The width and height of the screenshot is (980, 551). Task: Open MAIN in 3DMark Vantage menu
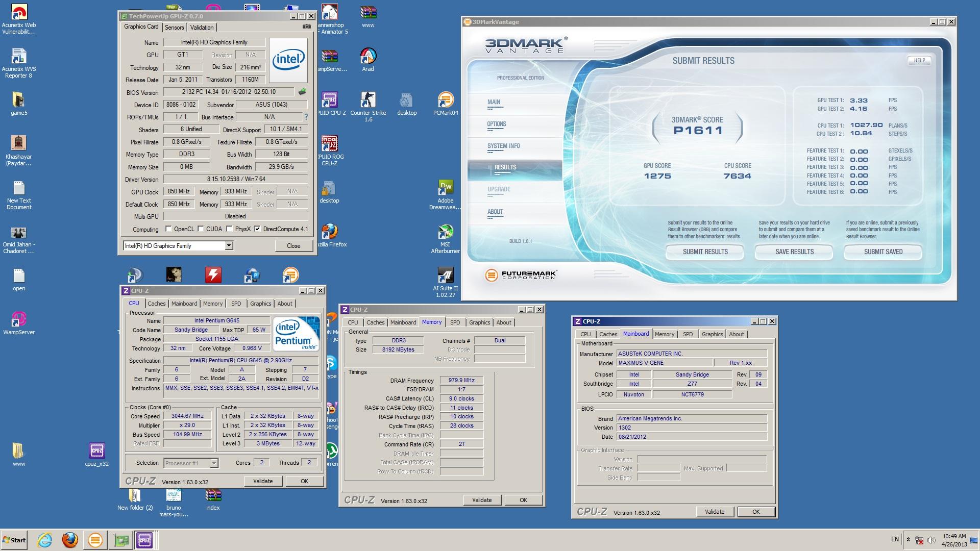click(494, 103)
